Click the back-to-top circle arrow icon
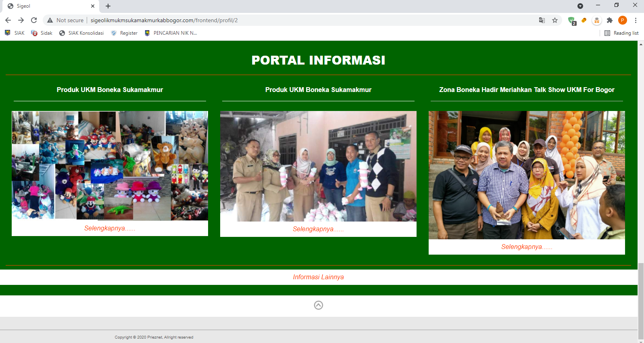644x343 pixels. coord(319,305)
